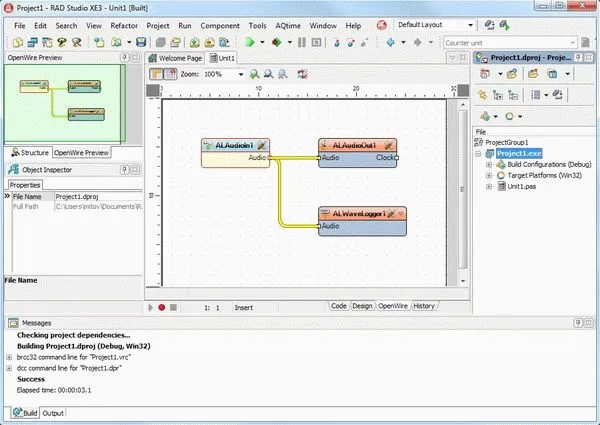Expand the Target Platforms (Win32) node
The image size is (600, 425).
[x=489, y=175]
